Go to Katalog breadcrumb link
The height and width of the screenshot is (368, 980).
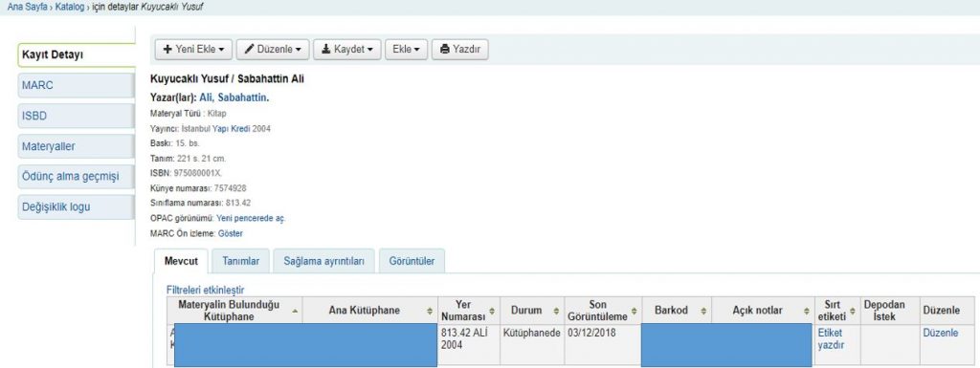tap(69, 7)
